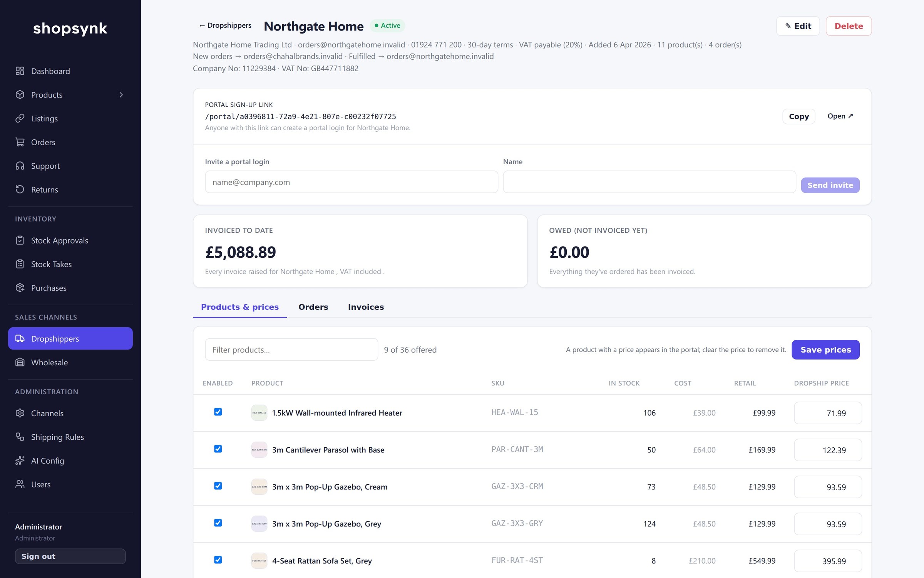Click the Purchases package icon
The image size is (924, 578).
(x=20, y=288)
